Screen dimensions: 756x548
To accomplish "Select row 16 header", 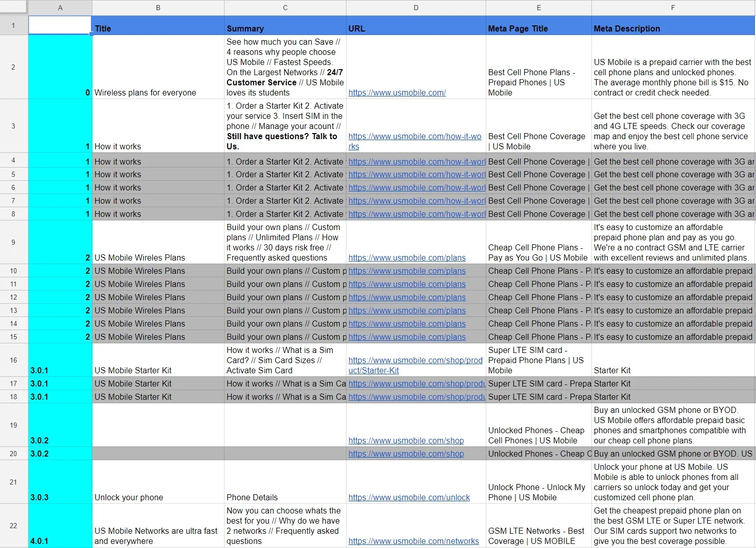I will tap(14, 360).
